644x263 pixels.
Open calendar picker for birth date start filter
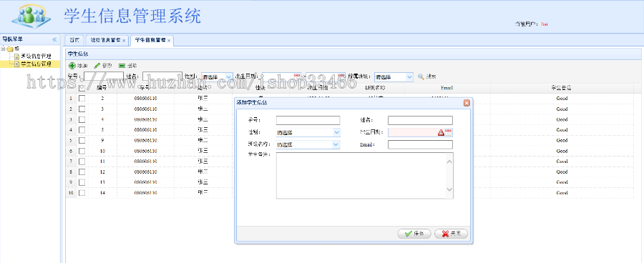[x=297, y=76]
